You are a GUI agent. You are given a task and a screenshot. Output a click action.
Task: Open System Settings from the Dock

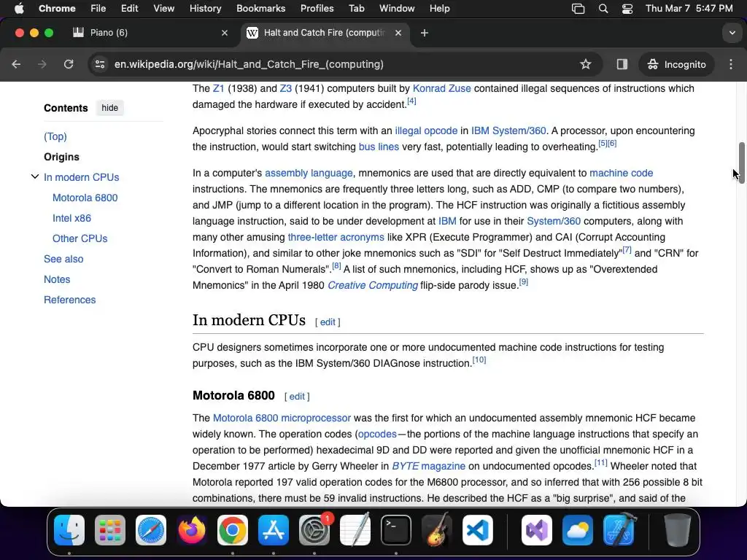[314, 530]
